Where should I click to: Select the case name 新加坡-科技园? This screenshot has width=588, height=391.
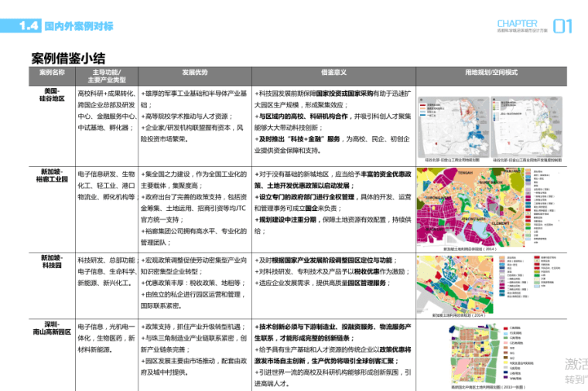(x=52, y=261)
